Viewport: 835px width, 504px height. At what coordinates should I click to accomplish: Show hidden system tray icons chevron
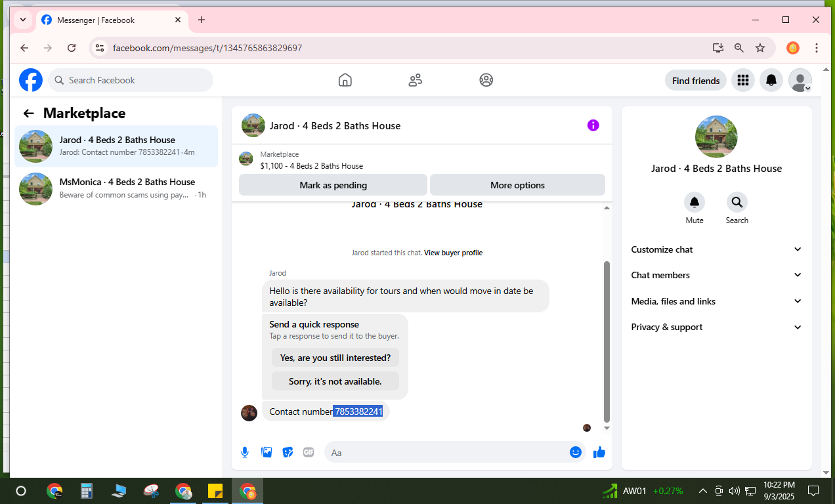[702, 491]
